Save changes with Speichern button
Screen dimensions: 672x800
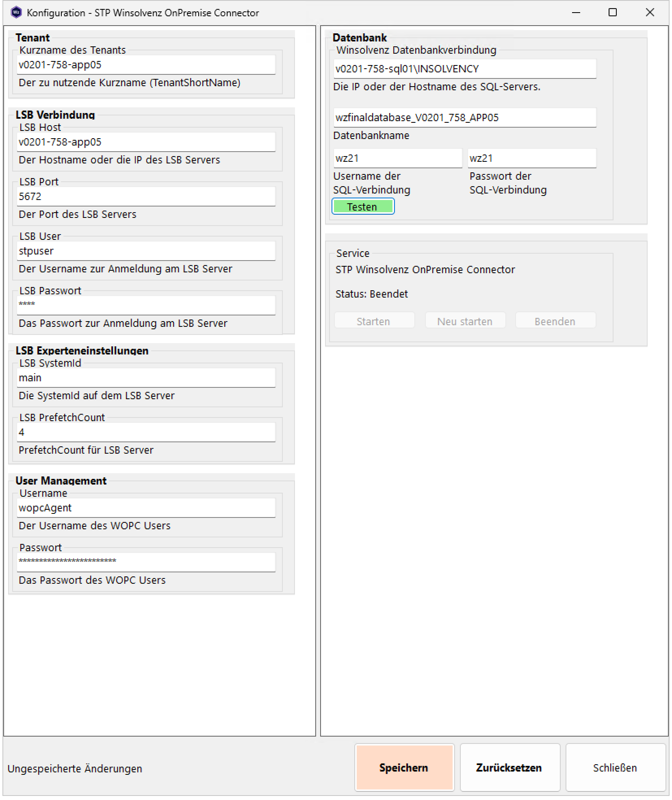[404, 767]
